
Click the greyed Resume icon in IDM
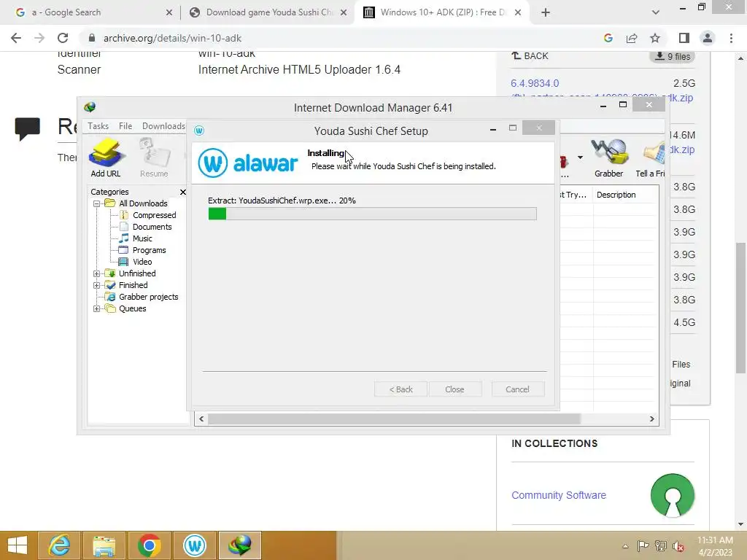tap(154, 158)
